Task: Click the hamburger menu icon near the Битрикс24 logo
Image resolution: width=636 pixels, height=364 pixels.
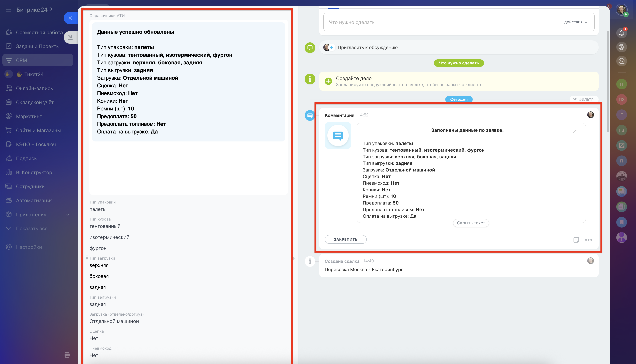Action: click(x=9, y=10)
